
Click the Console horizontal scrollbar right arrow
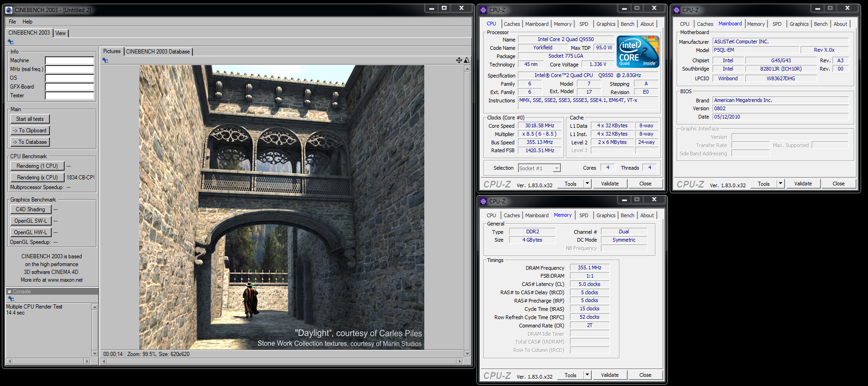(87, 361)
